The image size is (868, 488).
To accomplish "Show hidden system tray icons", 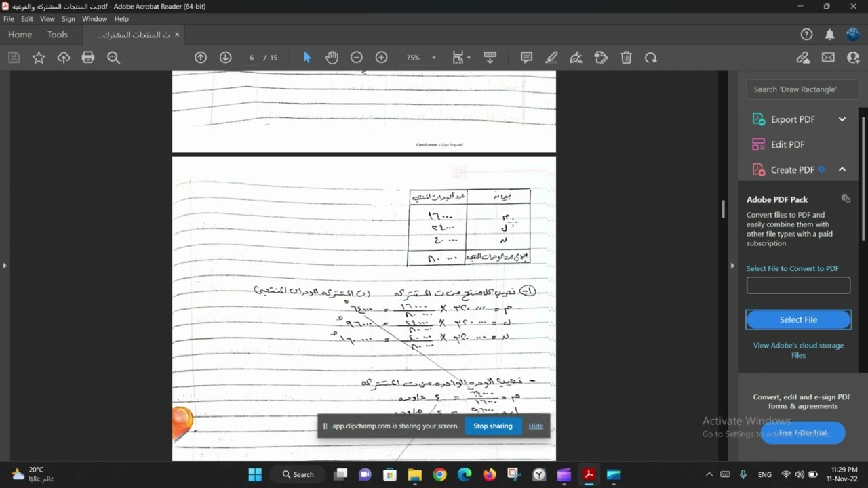I will tap(709, 474).
